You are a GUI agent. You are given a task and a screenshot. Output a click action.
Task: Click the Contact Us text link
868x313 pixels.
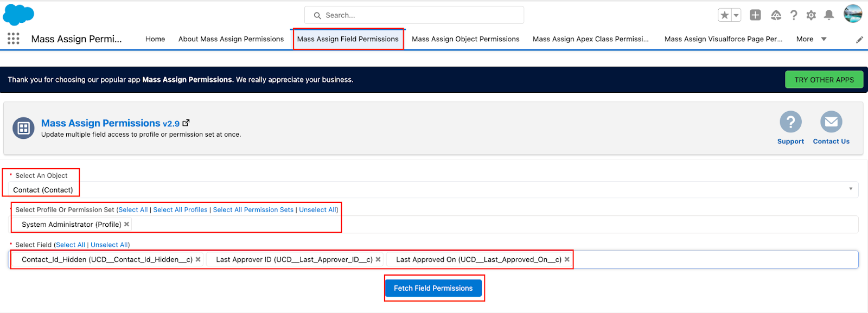pos(831,141)
